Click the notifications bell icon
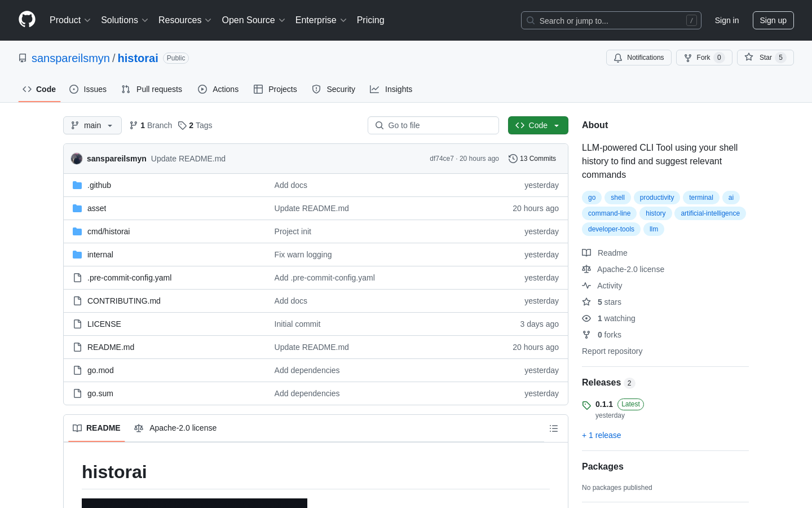Image resolution: width=812 pixels, height=508 pixels. pos(618,58)
